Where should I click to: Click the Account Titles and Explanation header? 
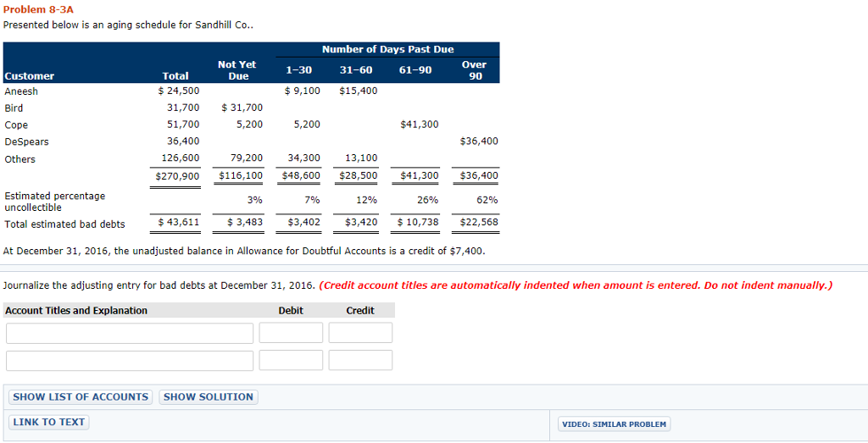point(76,311)
